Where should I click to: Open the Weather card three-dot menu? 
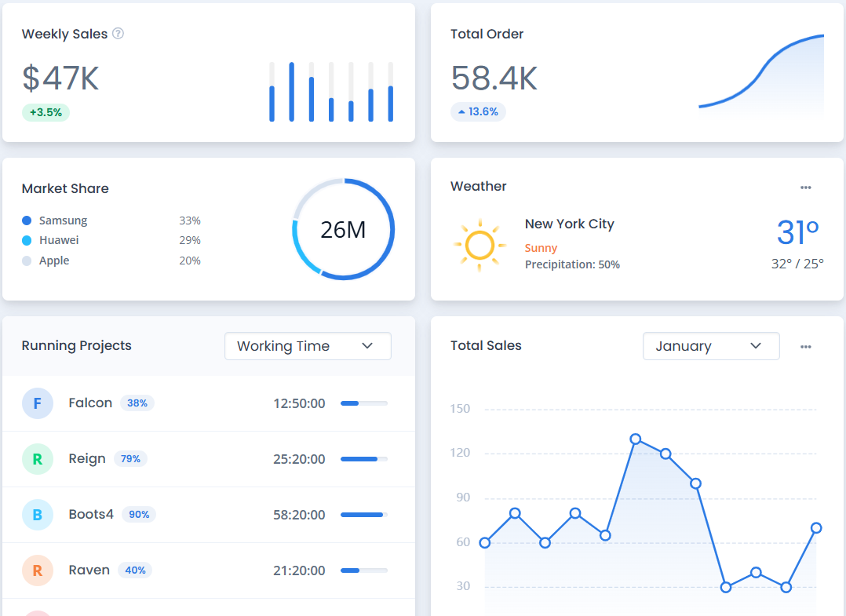click(x=805, y=188)
